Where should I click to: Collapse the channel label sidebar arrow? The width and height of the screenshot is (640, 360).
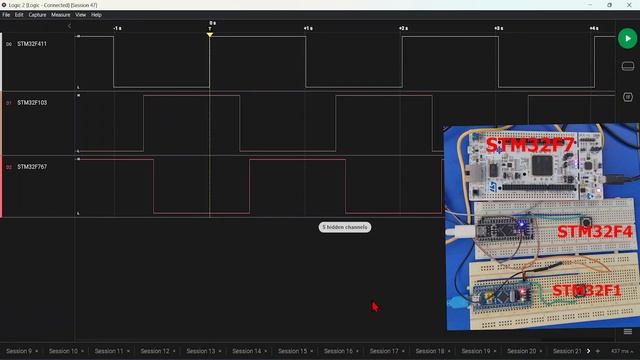tap(69, 26)
